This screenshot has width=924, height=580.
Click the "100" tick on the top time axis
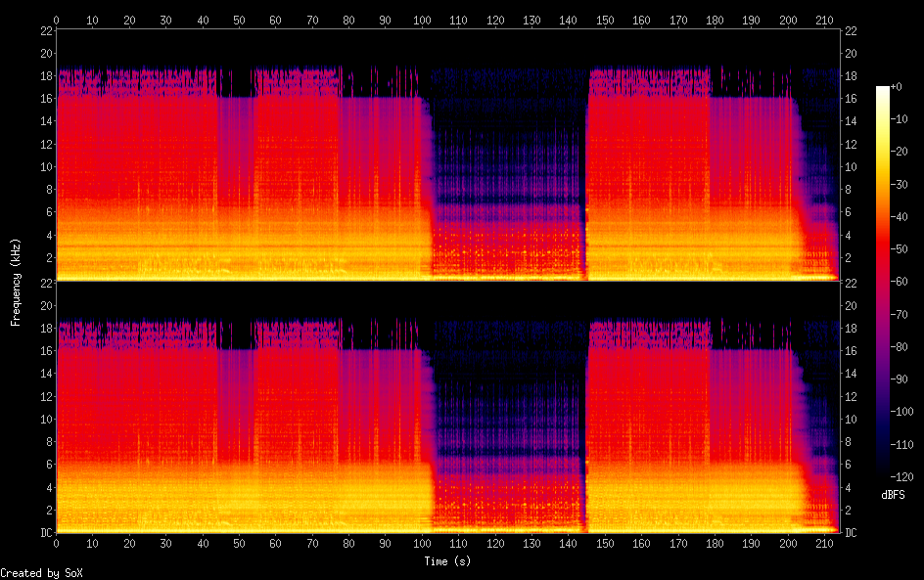click(x=422, y=20)
